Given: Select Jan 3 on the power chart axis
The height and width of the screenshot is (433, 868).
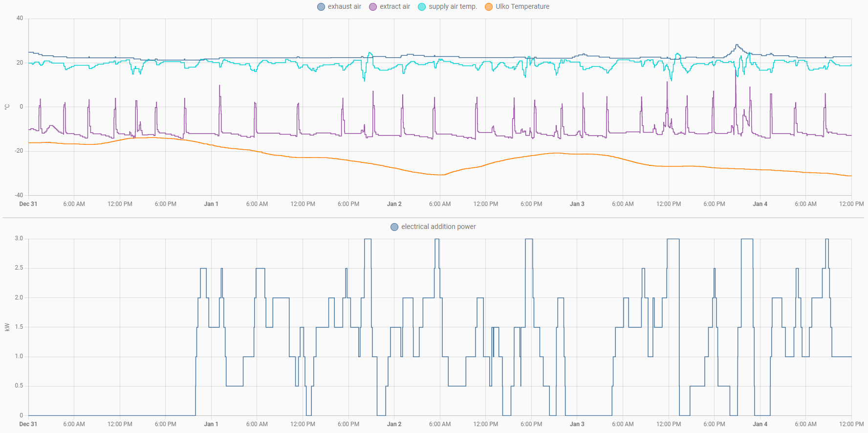Looking at the screenshot, I should pyautogui.click(x=577, y=424).
